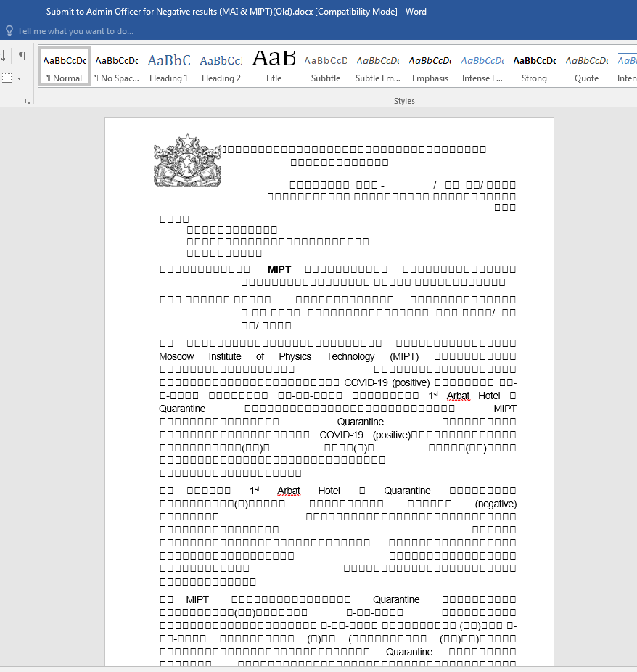
Task: Click the word Physics in the document
Action: [295, 356]
